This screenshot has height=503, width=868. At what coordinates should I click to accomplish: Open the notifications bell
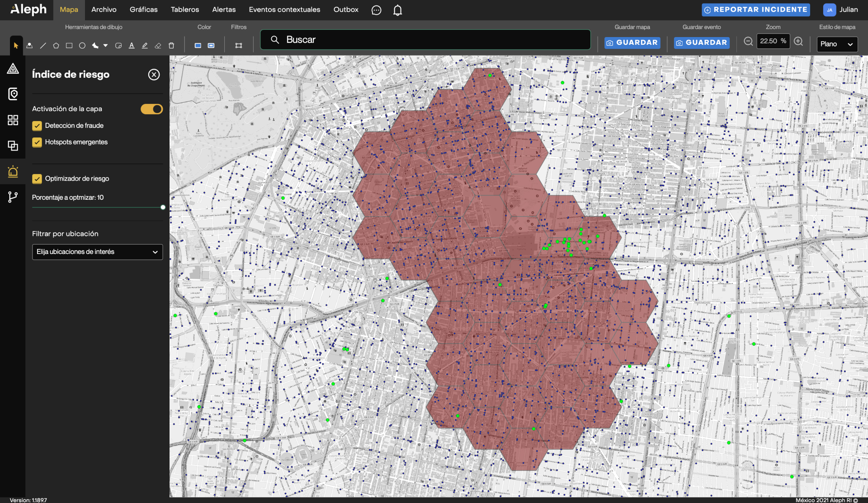397,10
